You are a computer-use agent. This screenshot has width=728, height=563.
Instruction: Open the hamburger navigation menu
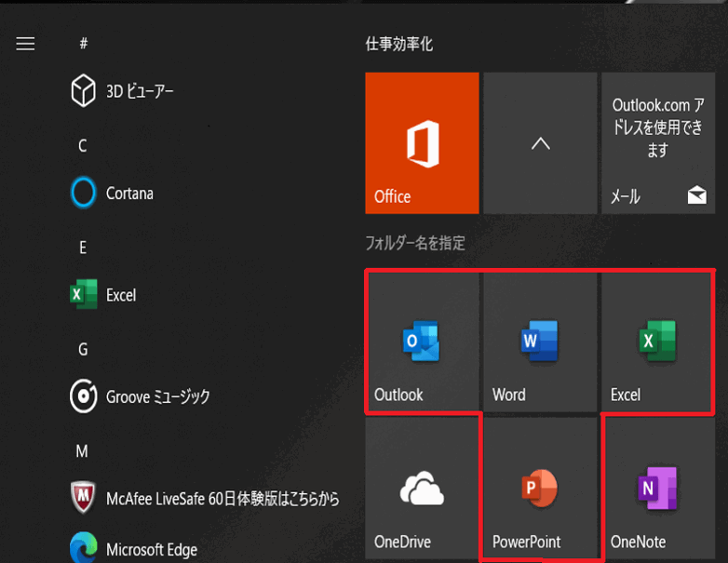click(x=25, y=44)
